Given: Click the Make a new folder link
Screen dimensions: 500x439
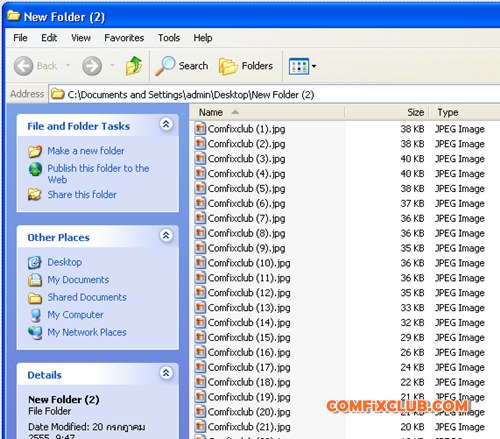Looking at the screenshot, I should (x=86, y=151).
